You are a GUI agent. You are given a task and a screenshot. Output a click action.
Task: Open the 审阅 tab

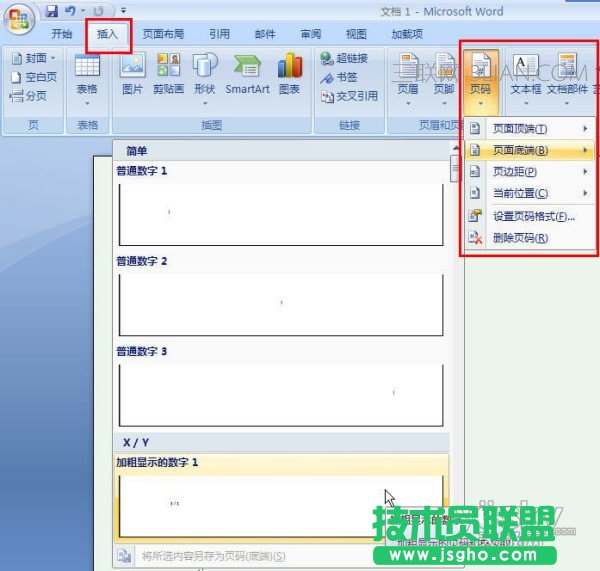[x=311, y=34]
